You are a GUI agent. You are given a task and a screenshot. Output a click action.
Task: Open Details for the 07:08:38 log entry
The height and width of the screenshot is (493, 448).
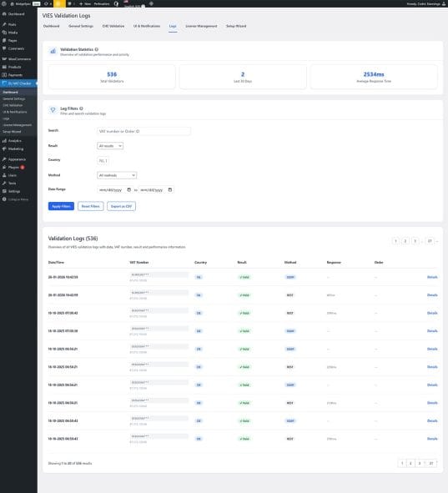point(432,331)
